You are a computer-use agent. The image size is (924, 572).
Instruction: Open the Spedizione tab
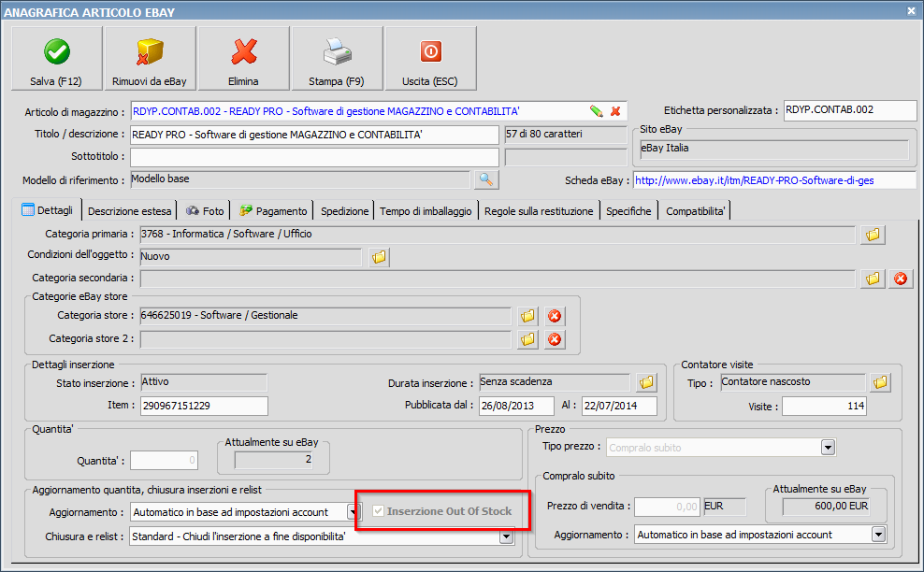pyautogui.click(x=344, y=211)
